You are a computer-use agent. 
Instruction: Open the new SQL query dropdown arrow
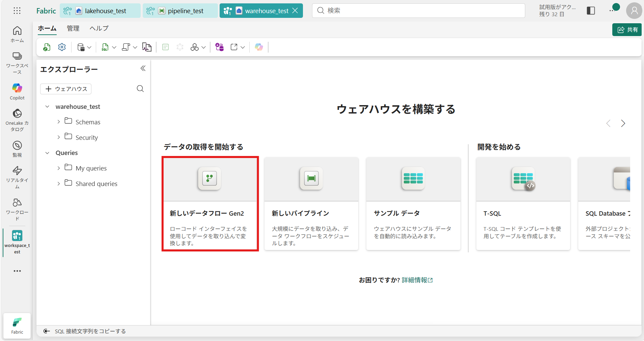click(114, 48)
